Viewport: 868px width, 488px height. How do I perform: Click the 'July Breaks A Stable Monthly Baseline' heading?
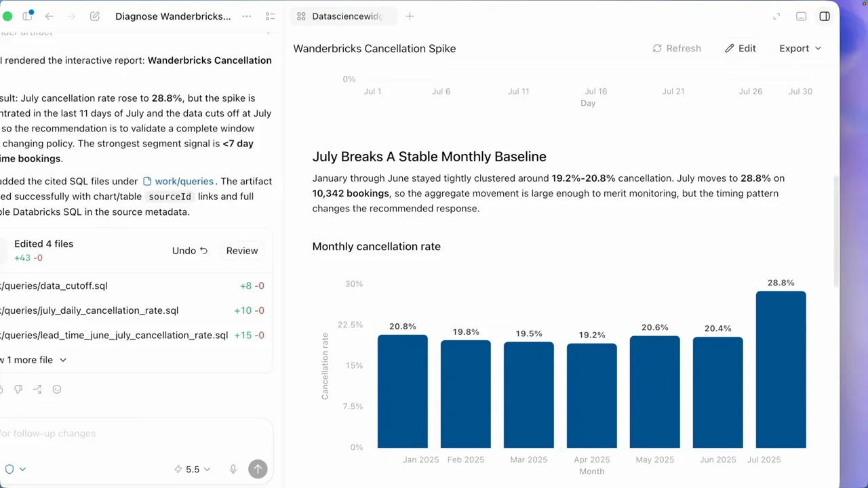429,157
